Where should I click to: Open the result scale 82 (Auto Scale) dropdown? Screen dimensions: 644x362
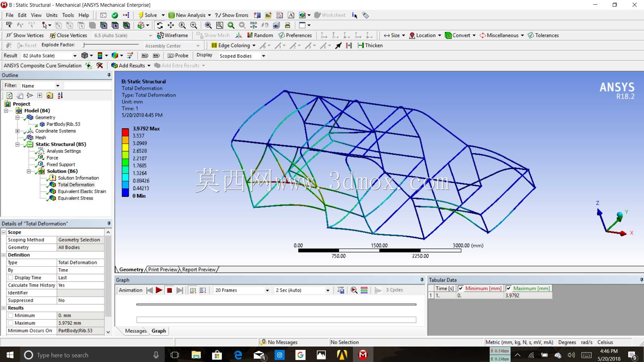click(75, 56)
